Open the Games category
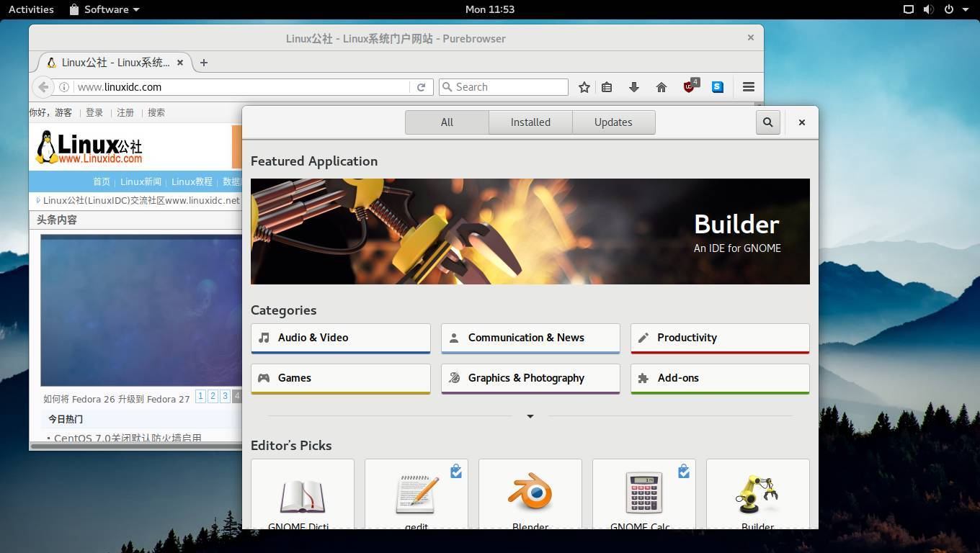 341,379
